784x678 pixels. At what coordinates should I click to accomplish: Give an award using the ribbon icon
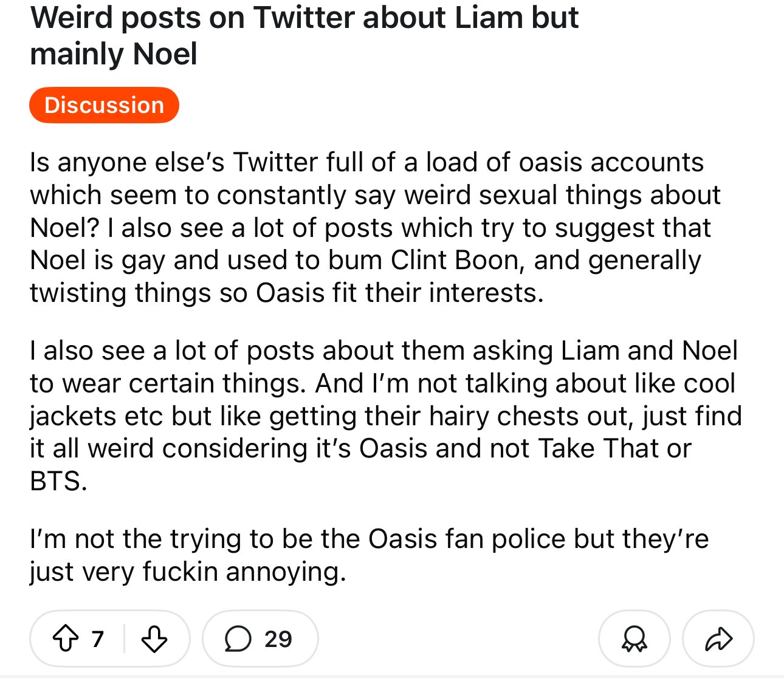click(x=634, y=639)
